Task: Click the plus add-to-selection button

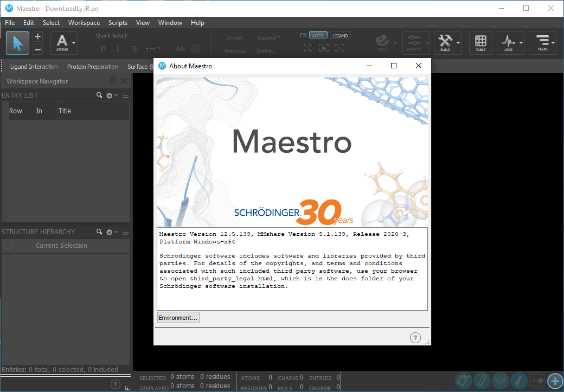Action: (37, 37)
